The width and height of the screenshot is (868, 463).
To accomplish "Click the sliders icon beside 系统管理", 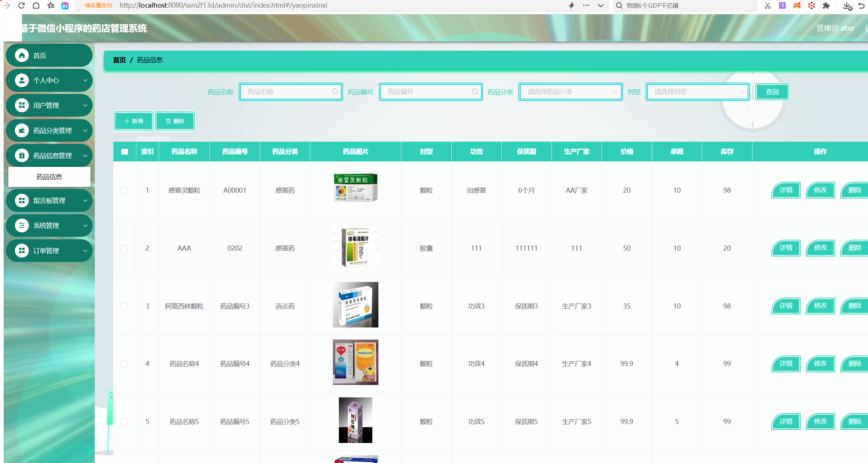I will point(22,225).
